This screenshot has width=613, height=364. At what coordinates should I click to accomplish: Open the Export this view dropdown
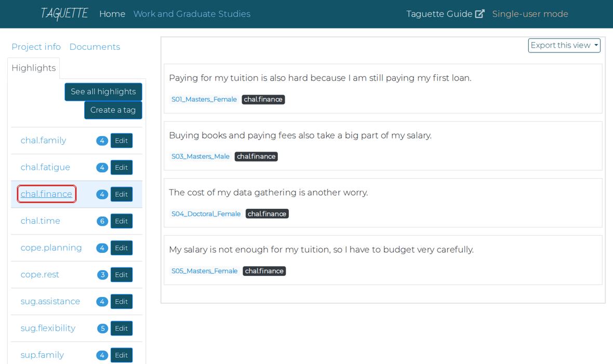564,45
